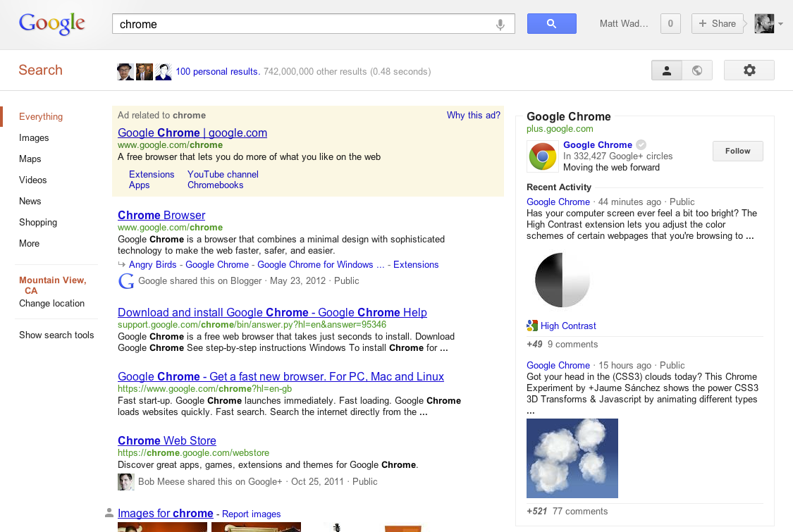Select News search category
This screenshot has height=532, width=793.
pyautogui.click(x=30, y=202)
